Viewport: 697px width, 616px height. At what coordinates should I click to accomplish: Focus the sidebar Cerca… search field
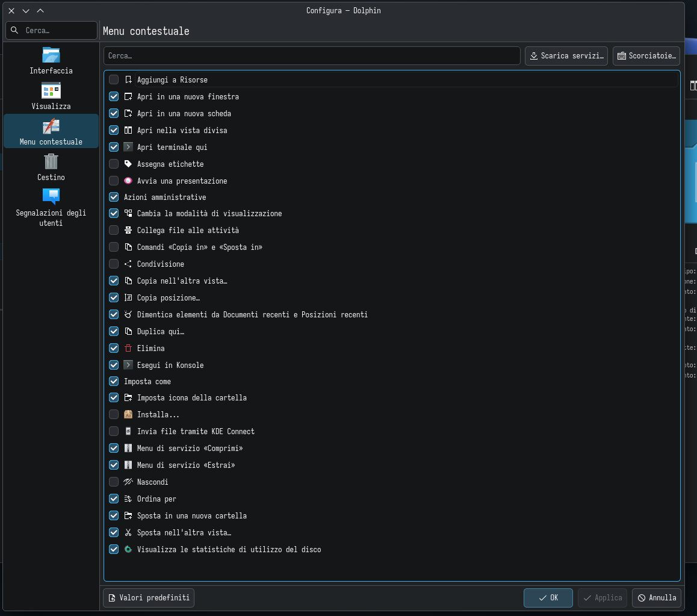pyautogui.click(x=52, y=30)
